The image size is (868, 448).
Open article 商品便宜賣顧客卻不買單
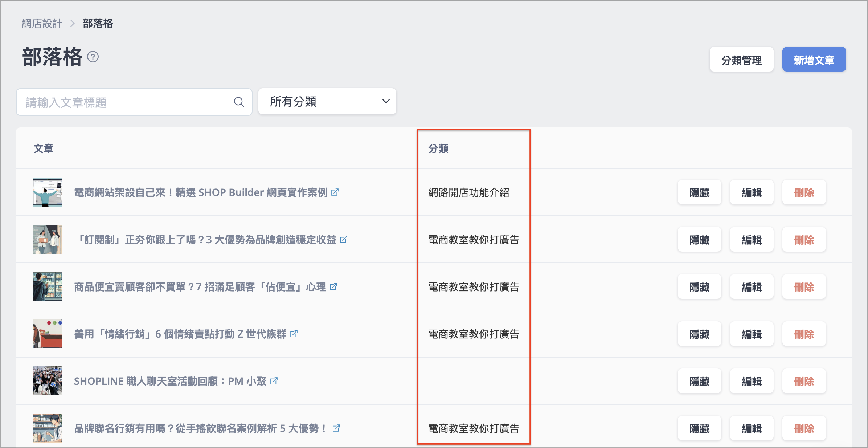pyautogui.click(x=200, y=286)
